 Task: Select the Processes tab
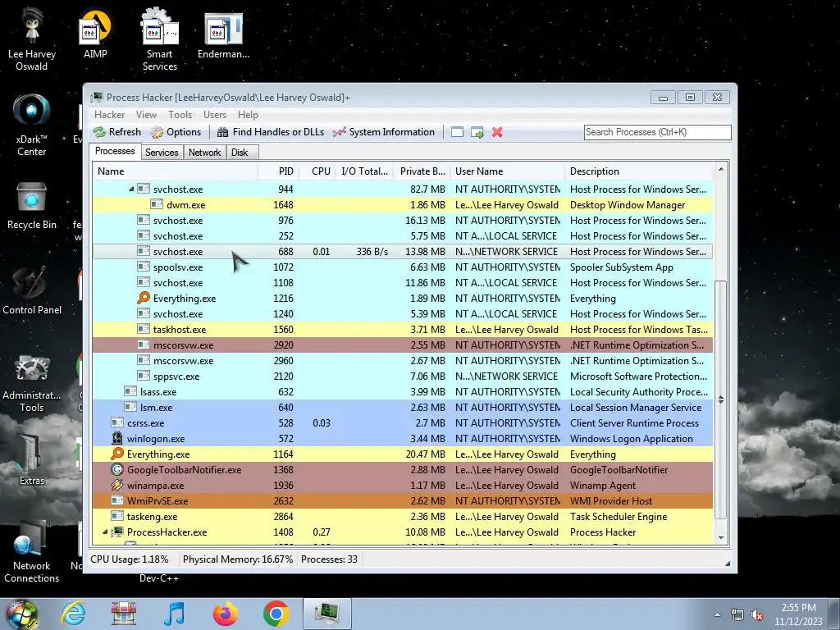(115, 152)
